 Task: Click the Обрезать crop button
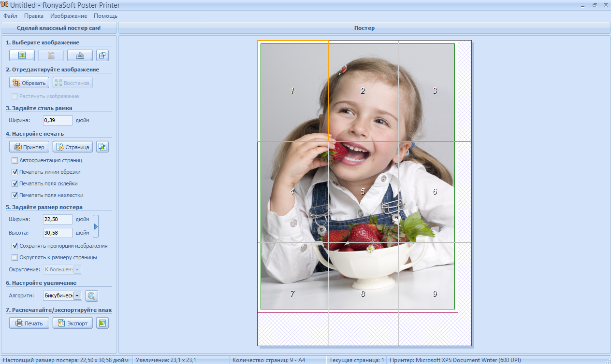29,83
